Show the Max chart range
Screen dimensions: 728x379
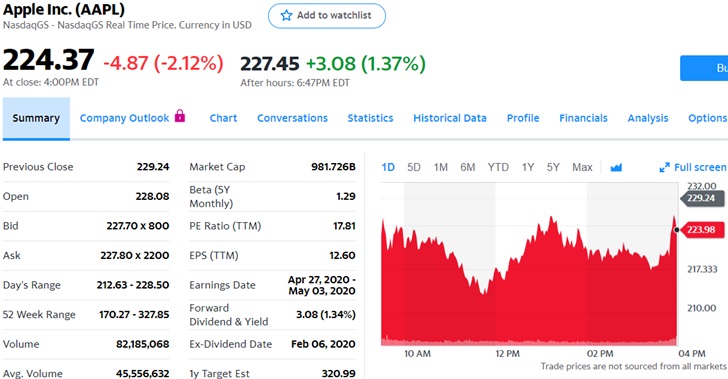click(x=582, y=167)
